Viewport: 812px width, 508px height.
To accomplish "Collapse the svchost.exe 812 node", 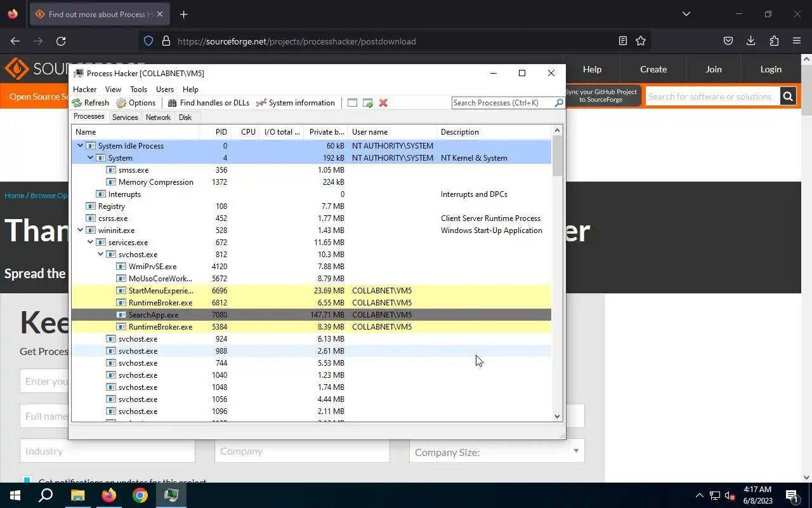I will click(100, 255).
